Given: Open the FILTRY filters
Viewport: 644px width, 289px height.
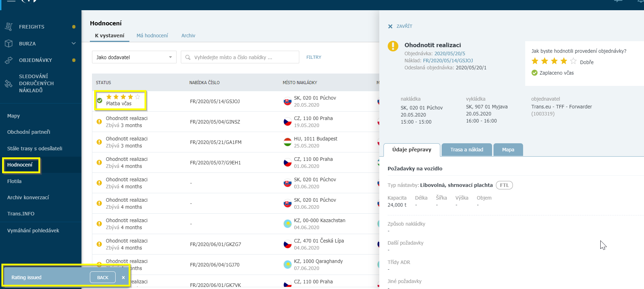Looking at the screenshot, I should tap(314, 57).
